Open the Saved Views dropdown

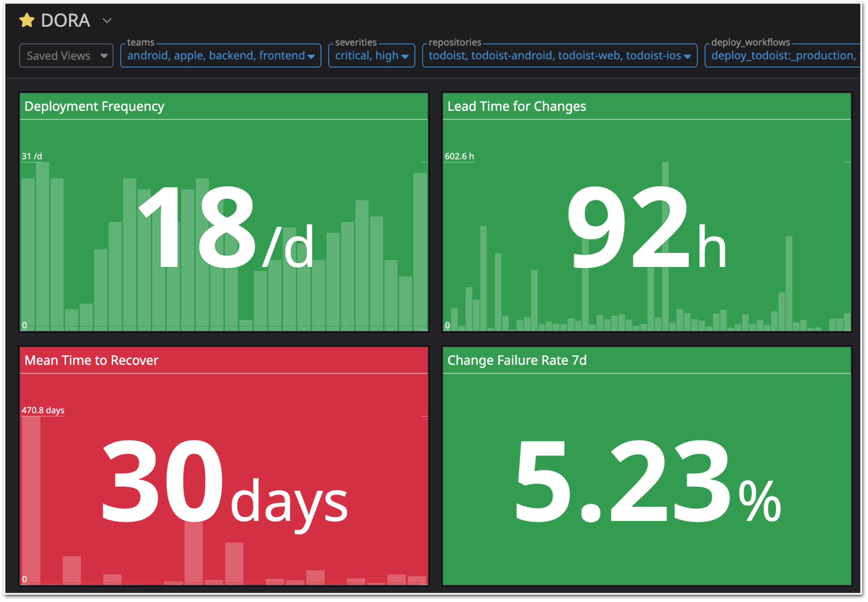click(x=66, y=55)
